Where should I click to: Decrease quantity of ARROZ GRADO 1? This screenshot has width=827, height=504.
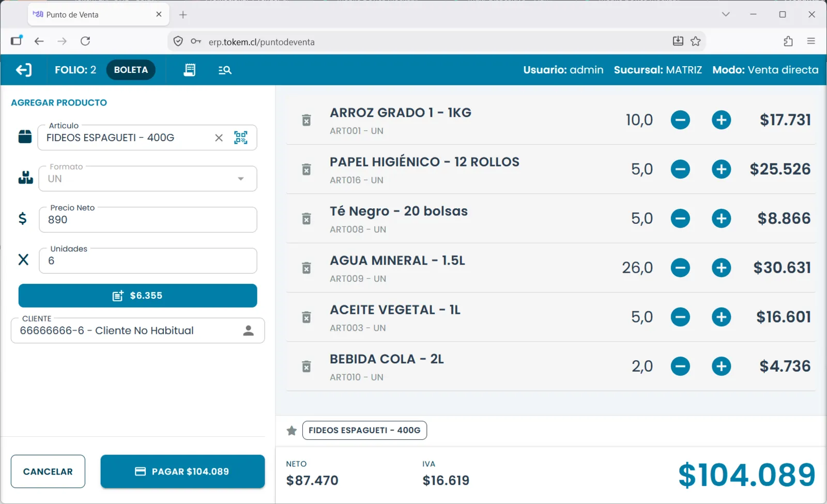point(680,120)
